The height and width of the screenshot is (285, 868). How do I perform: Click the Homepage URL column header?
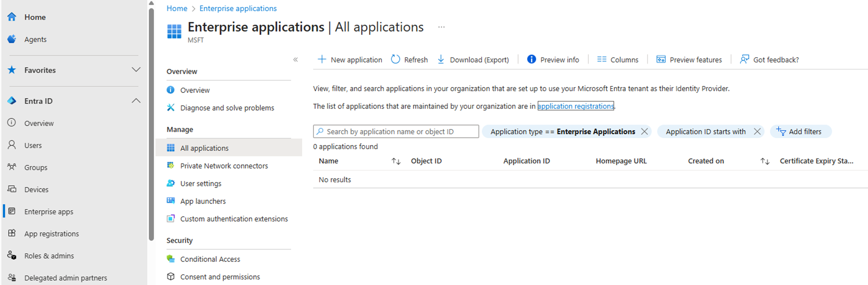[621, 161]
